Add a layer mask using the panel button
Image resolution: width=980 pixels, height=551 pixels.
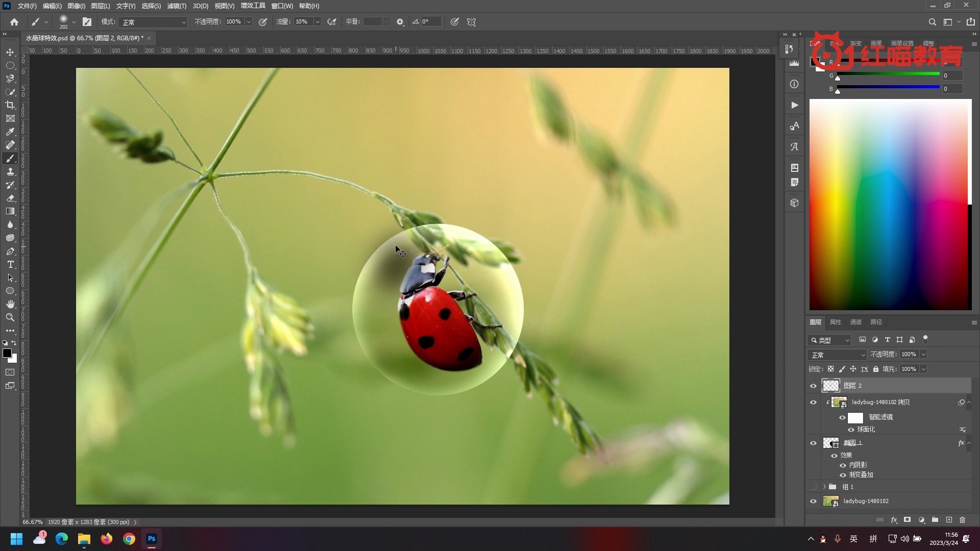907,520
